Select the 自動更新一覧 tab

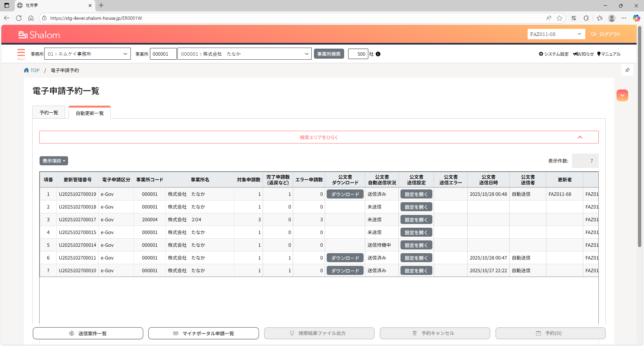point(90,113)
